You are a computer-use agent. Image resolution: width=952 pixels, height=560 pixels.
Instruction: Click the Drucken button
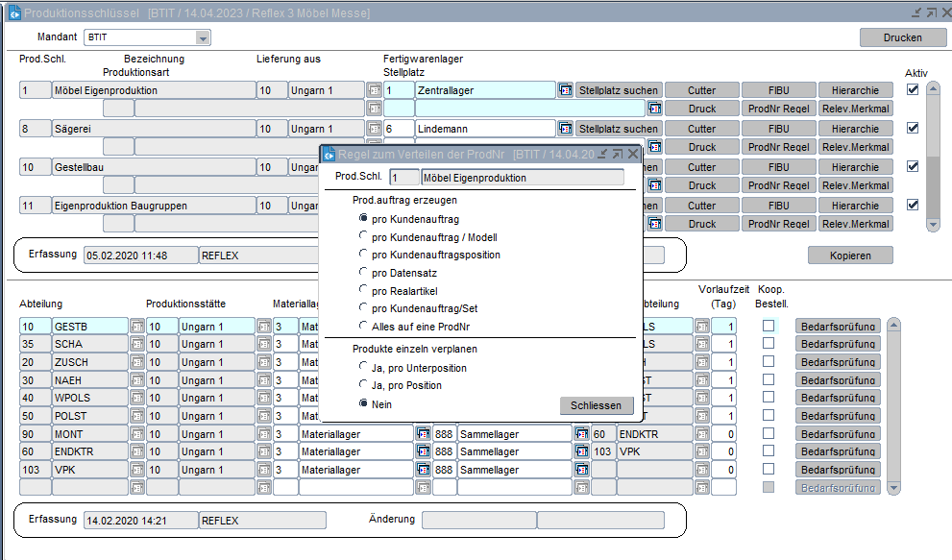(902, 37)
